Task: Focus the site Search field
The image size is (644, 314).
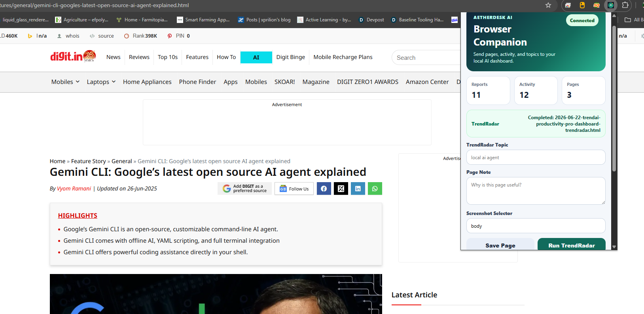Action: 426,57
